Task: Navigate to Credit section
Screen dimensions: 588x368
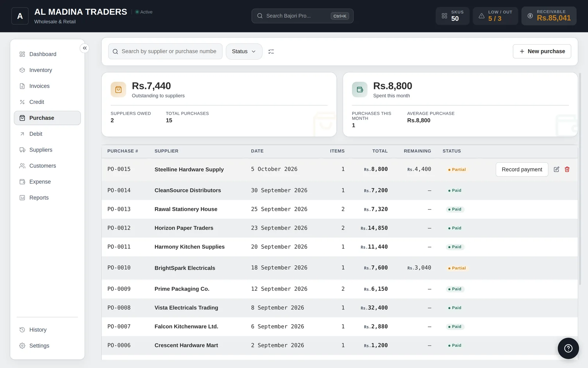Action: [47, 102]
